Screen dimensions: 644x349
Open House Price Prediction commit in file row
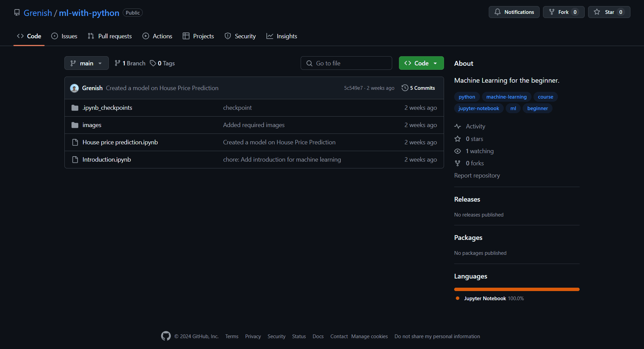coord(279,142)
